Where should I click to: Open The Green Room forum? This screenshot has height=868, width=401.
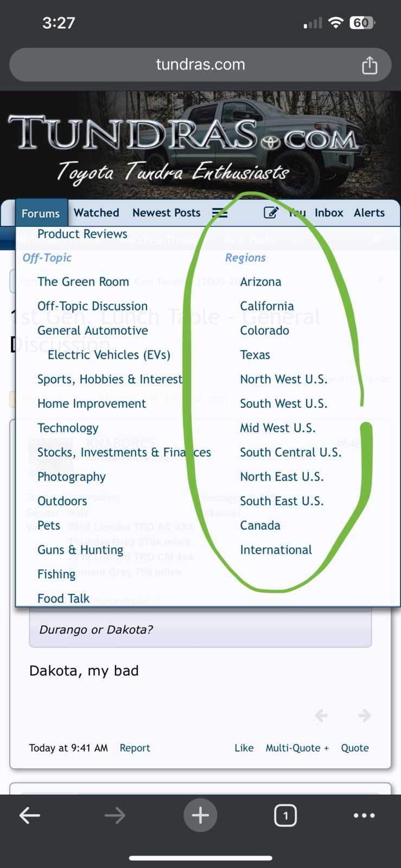tap(83, 282)
